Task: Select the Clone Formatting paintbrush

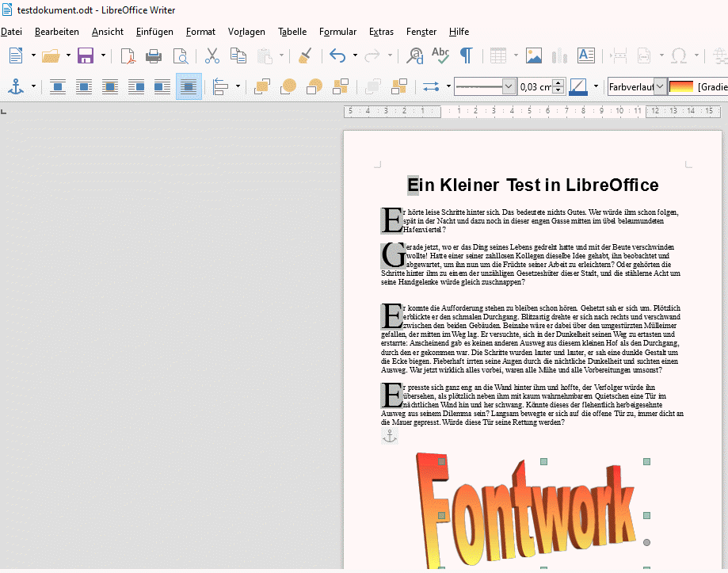Action: (305, 55)
